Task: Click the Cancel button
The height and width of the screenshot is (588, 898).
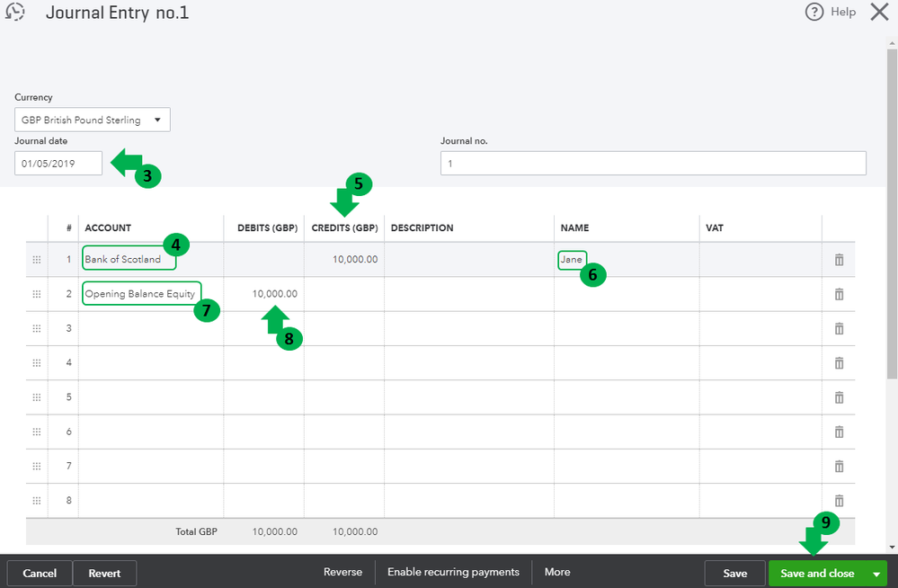Action: pos(40,574)
